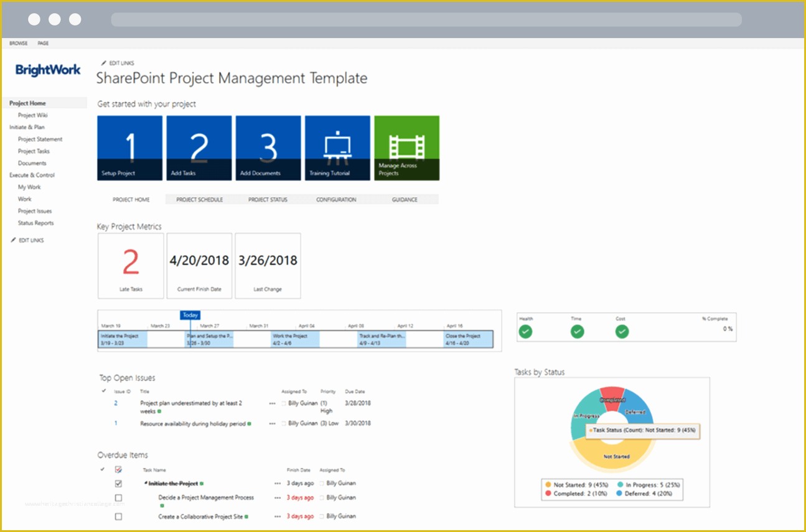Open ellipsis menu for Resource availability issue
Screen dimensions: 806x532
(272, 424)
